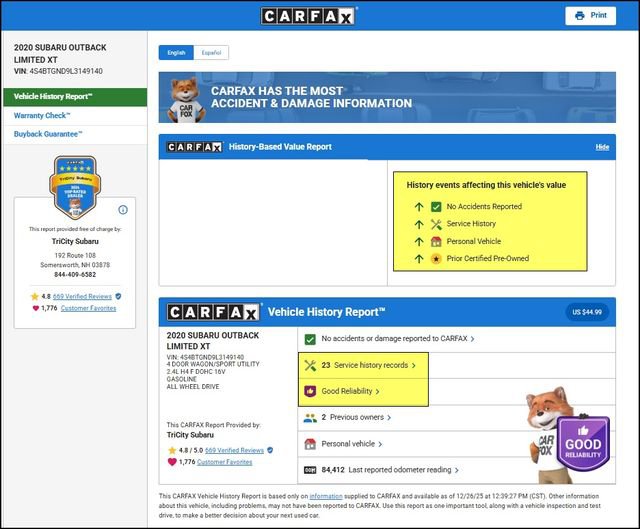The height and width of the screenshot is (529, 640).
Task: Expand the 23 Service history records row
Action: [x=368, y=366]
